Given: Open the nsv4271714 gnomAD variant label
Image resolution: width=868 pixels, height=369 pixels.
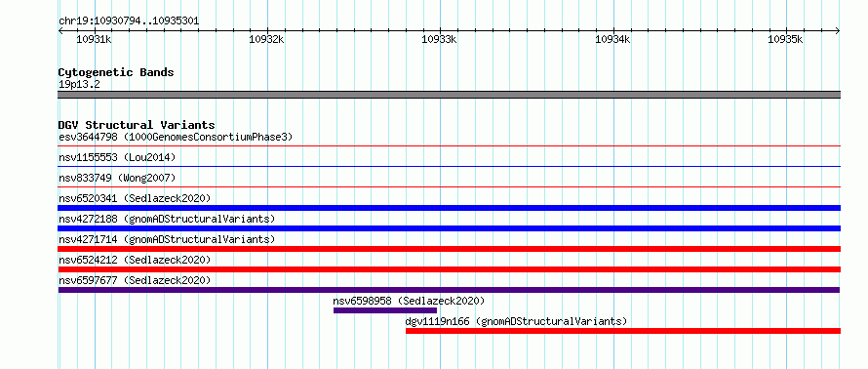Looking at the screenshot, I should click(x=167, y=239).
